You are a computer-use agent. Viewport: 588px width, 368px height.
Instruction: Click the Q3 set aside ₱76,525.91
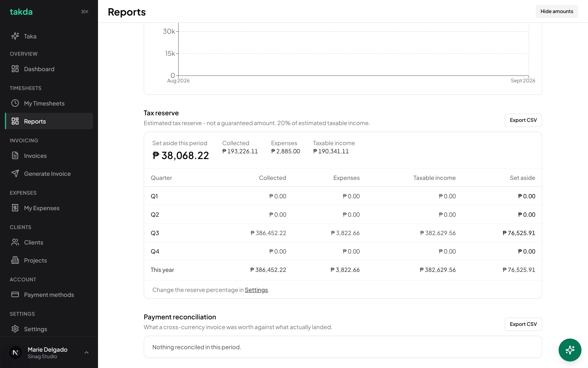coord(519,233)
